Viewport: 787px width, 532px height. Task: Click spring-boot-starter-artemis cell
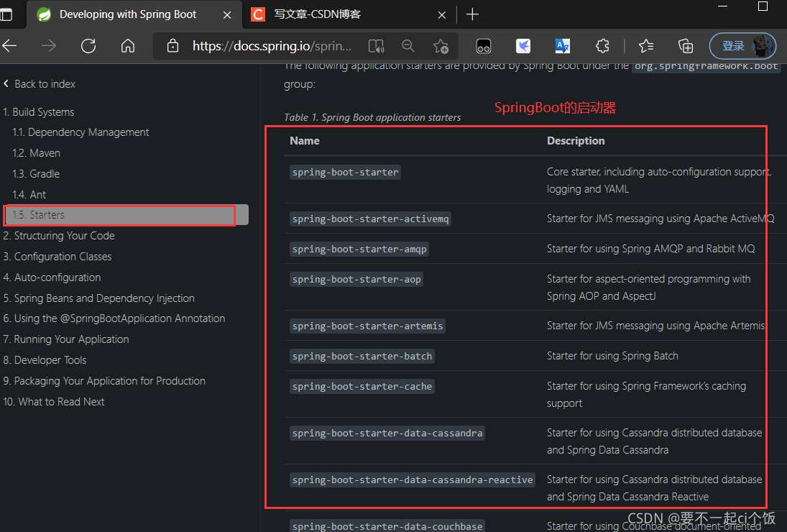367,326
